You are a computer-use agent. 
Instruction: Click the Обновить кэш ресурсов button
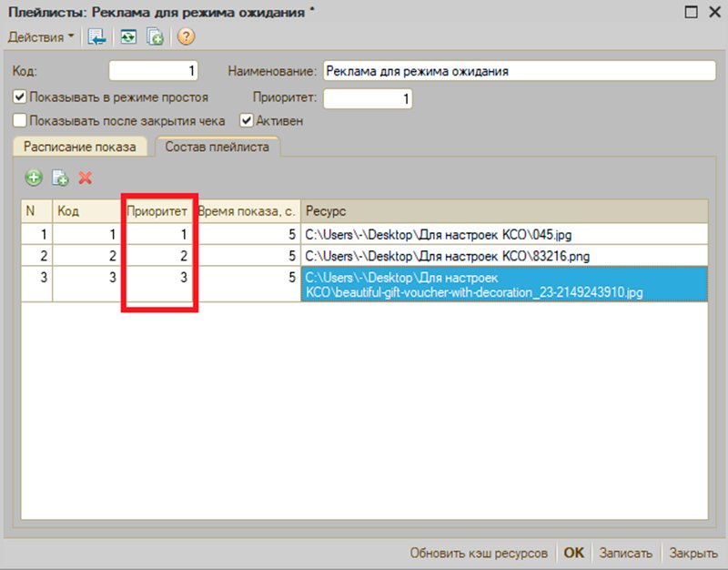coord(479,553)
